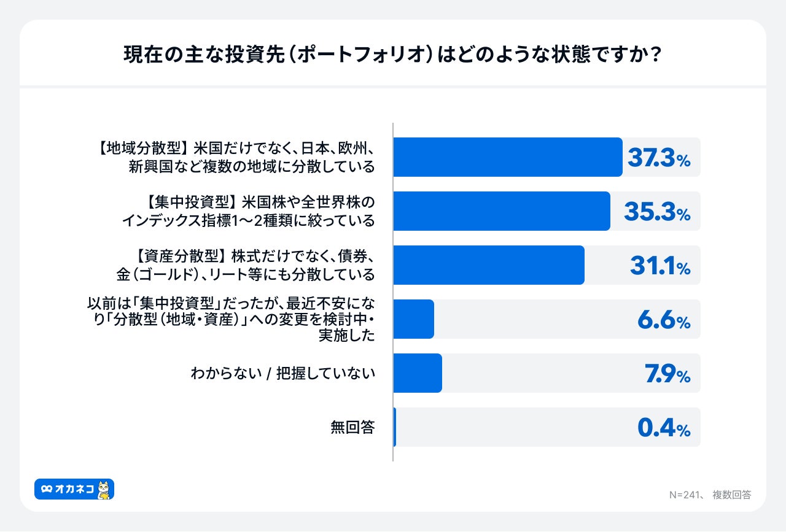Click the 0.4% value text
Viewport: 786px width, 532px height.
pyautogui.click(x=664, y=428)
